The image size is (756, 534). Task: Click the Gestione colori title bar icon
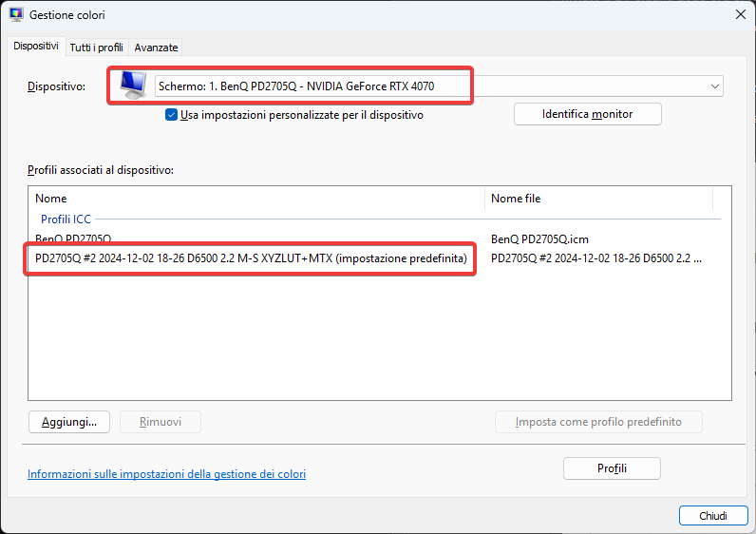point(16,14)
